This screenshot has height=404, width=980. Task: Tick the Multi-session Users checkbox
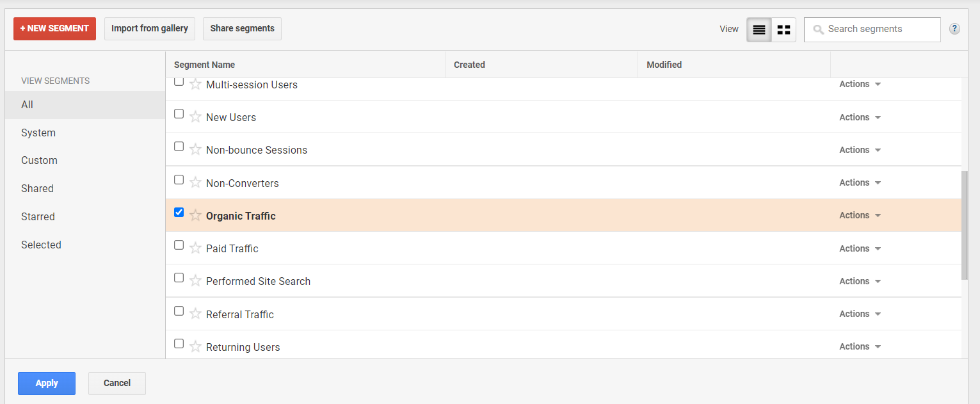[179, 81]
